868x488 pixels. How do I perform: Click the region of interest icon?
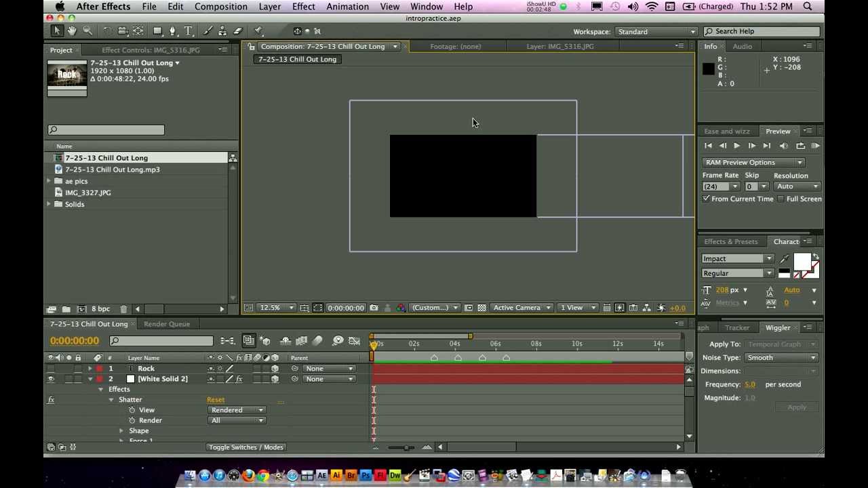(468, 308)
